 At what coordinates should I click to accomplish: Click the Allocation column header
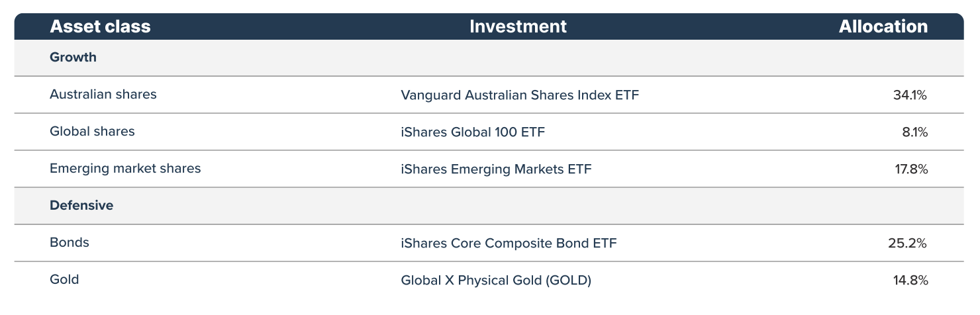883,26
